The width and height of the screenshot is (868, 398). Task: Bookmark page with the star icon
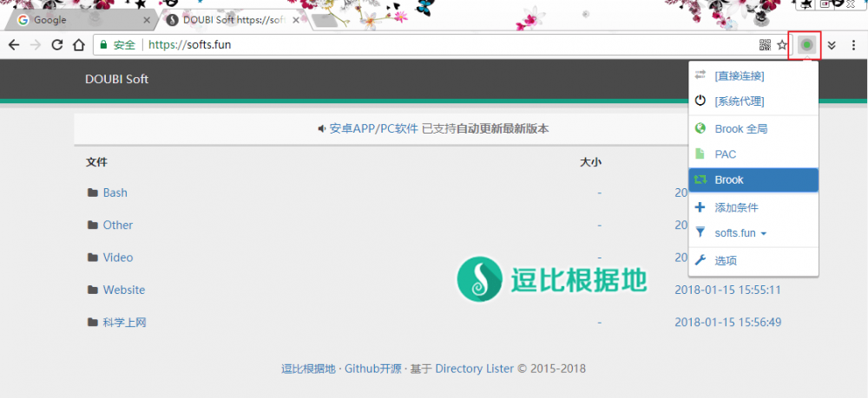click(782, 45)
